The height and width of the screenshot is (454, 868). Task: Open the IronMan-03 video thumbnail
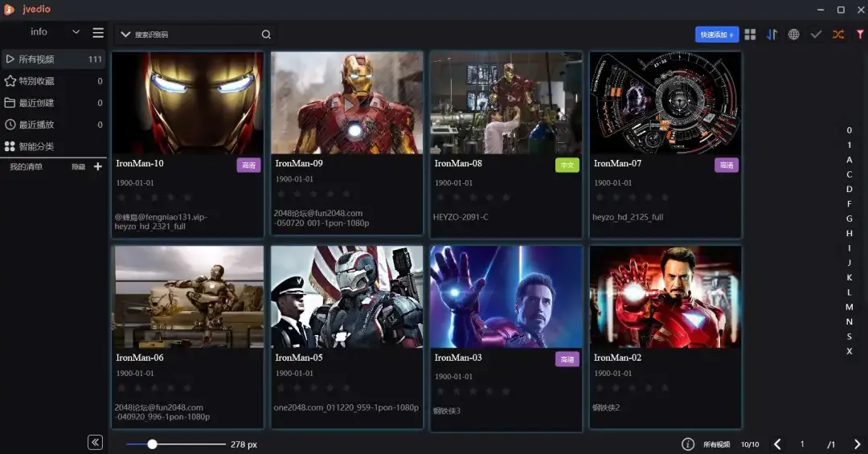pos(506,297)
